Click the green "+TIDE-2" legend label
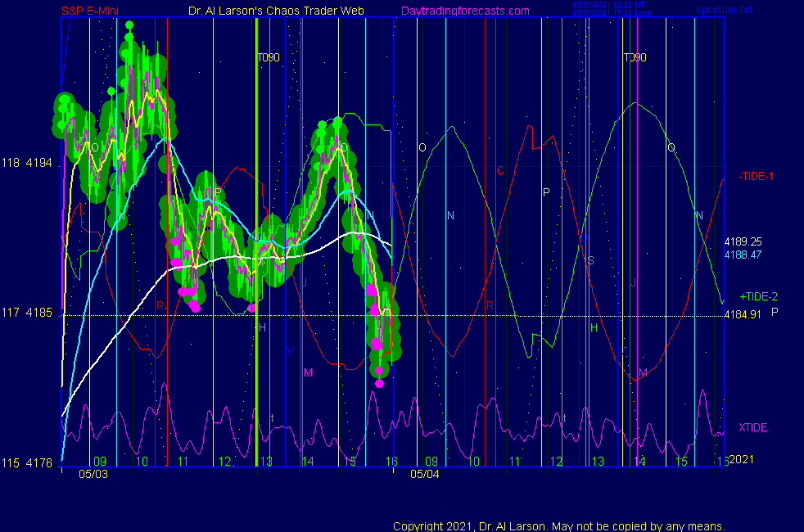 coord(758,296)
